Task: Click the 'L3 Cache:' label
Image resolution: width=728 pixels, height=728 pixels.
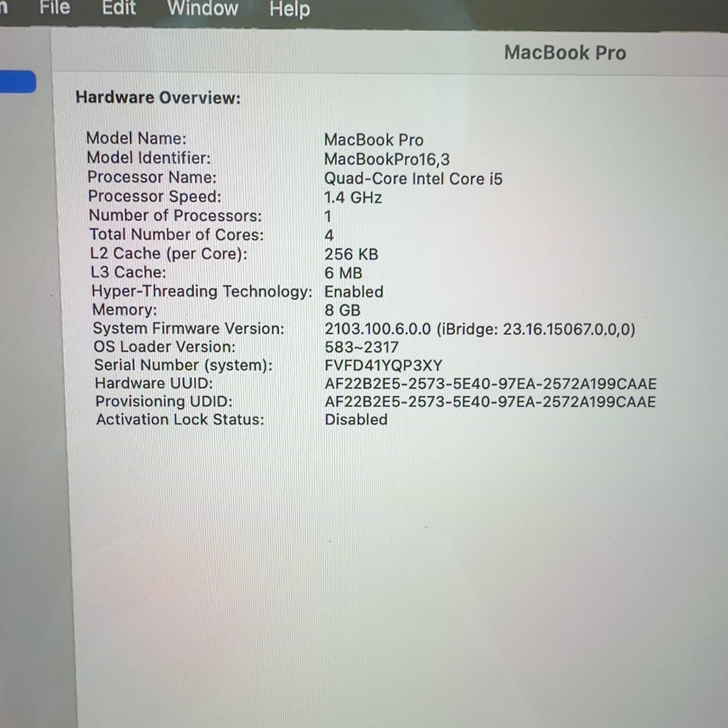Action: pos(129,272)
